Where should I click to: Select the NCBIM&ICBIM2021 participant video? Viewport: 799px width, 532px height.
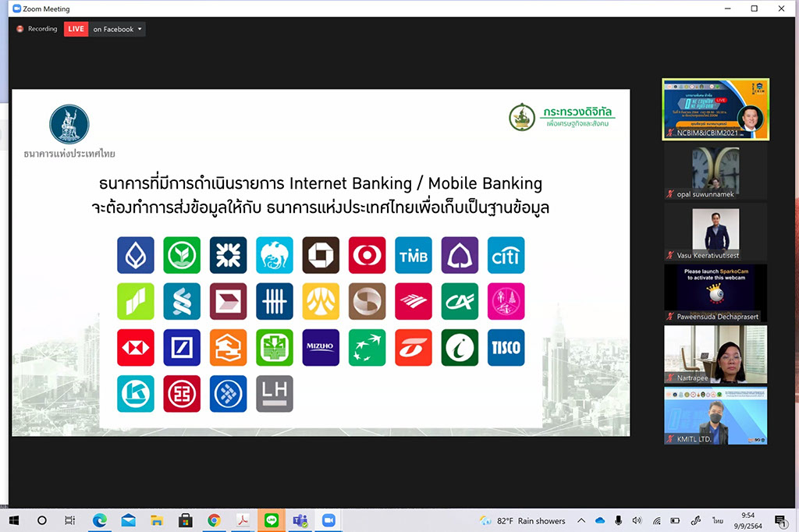pos(716,109)
